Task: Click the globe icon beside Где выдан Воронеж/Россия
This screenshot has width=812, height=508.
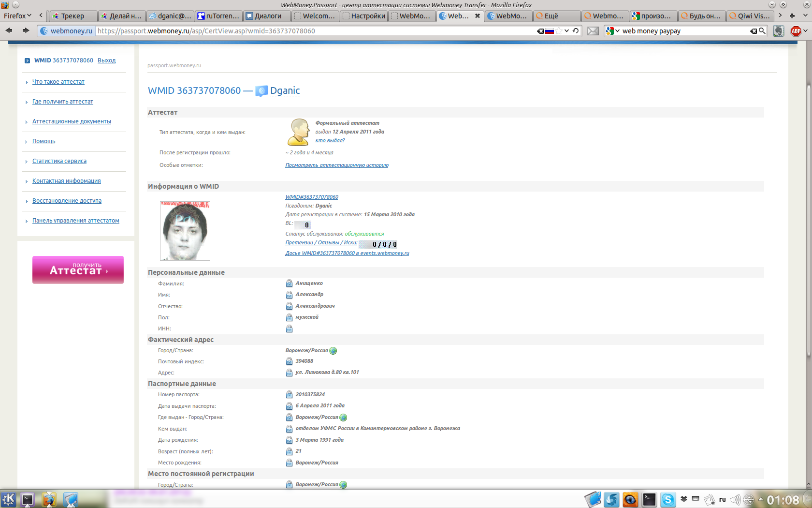Action: pyautogui.click(x=343, y=418)
